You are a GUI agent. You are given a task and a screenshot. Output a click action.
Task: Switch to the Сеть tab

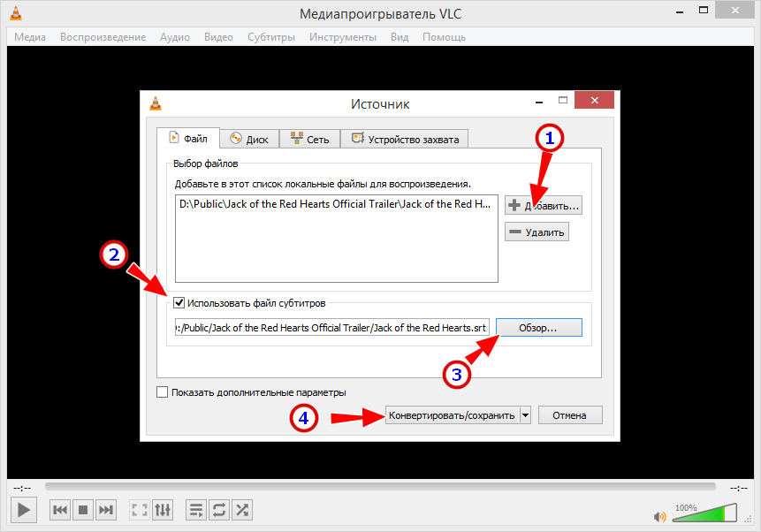[309, 140]
